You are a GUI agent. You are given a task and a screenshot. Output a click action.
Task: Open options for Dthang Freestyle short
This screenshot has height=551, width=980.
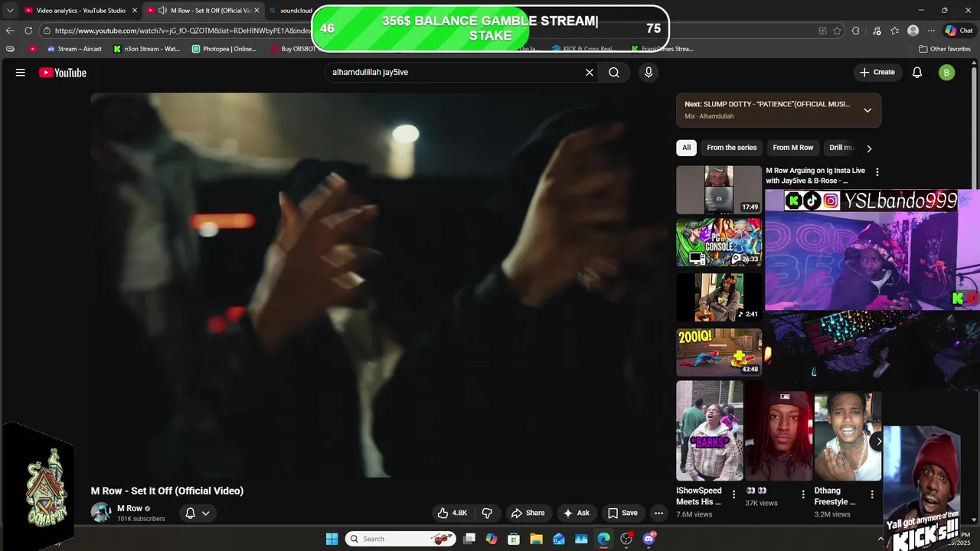pyautogui.click(x=873, y=494)
